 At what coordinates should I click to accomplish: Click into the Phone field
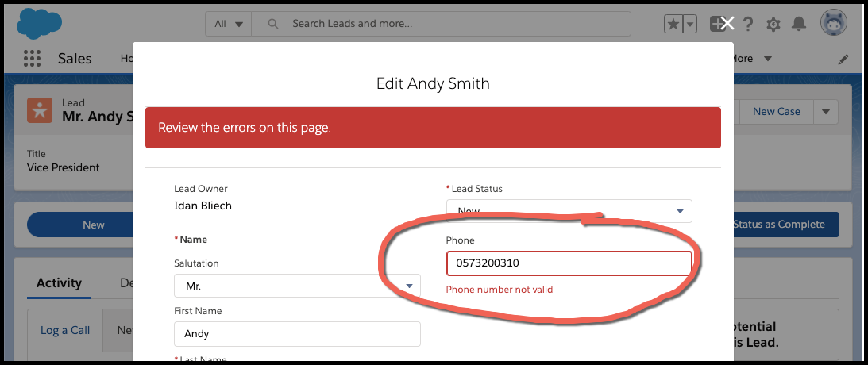[569, 263]
